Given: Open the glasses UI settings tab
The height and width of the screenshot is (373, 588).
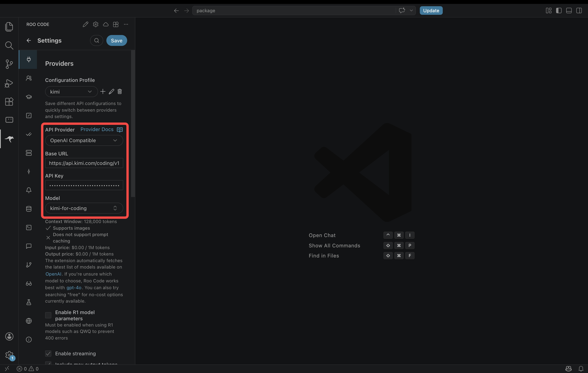Looking at the screenshot, I should (29, 283).
